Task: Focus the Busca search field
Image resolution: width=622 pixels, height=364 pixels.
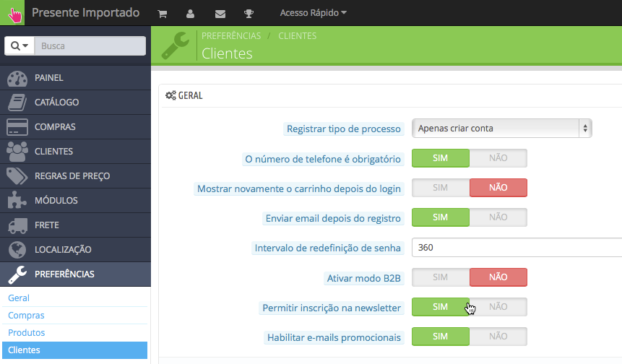Action: 90,46
